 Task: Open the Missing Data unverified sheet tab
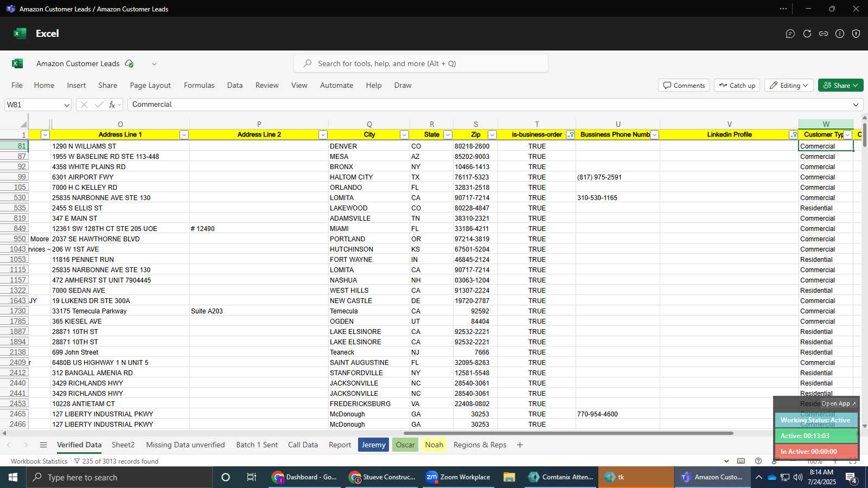(x=186, y=445)
